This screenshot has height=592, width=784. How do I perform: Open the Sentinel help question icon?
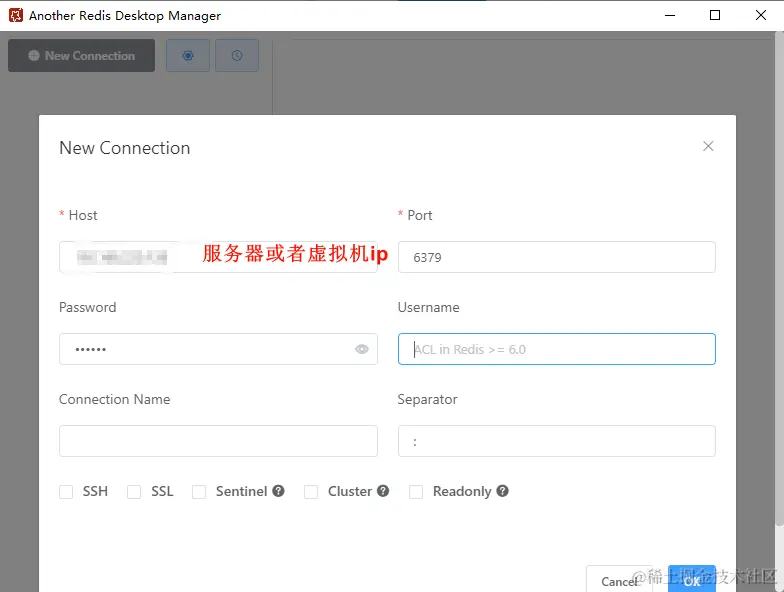(278, 491)
